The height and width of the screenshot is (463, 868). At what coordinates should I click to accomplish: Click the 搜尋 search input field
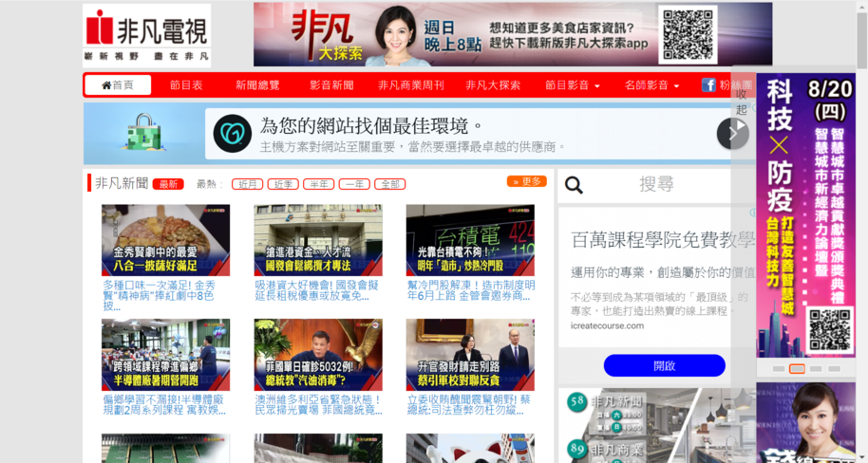point(656,184)
